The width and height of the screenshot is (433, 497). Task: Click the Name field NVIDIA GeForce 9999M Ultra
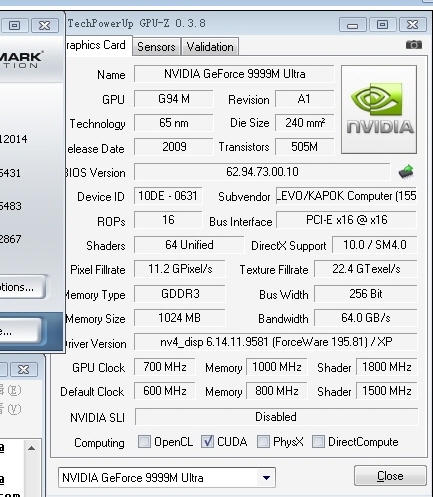pyautogui.click(x=234, y=74)
